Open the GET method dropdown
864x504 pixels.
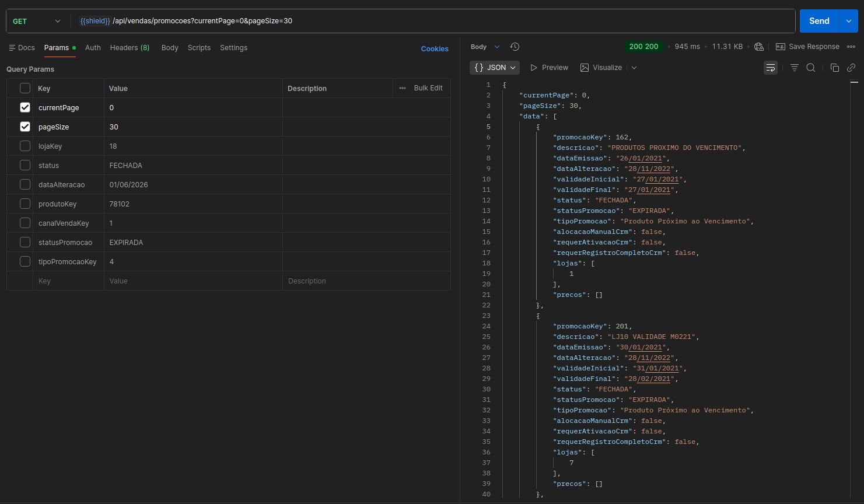tap(37, 21)
